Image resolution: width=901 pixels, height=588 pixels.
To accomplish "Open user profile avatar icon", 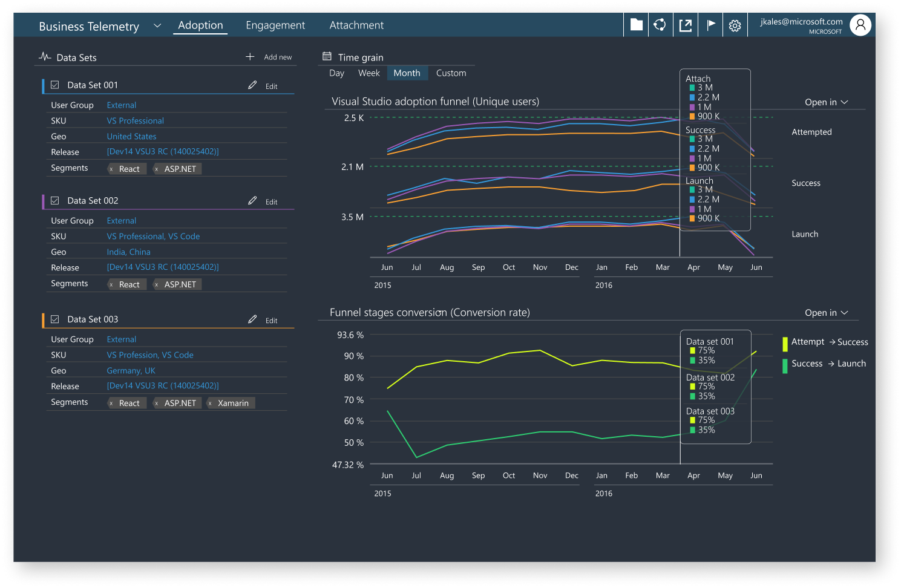I will coord(860,25).
